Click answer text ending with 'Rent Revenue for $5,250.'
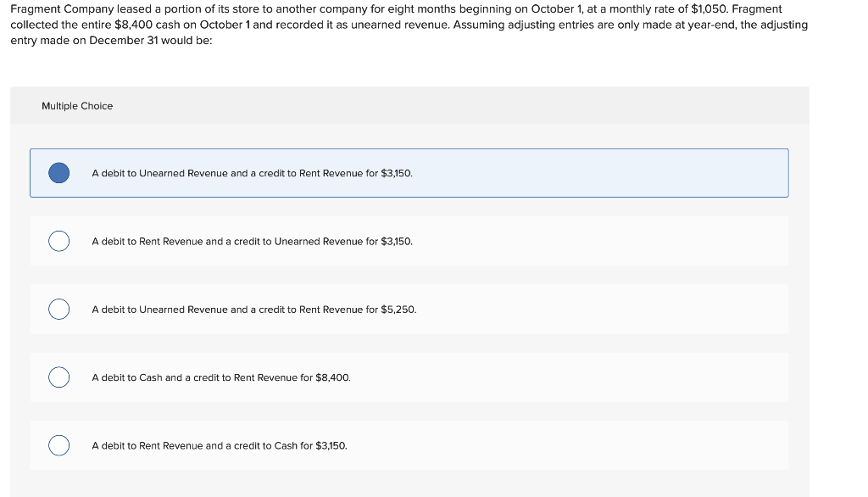The width and height of the screenshot is (868, 497). tap(254, 310)
